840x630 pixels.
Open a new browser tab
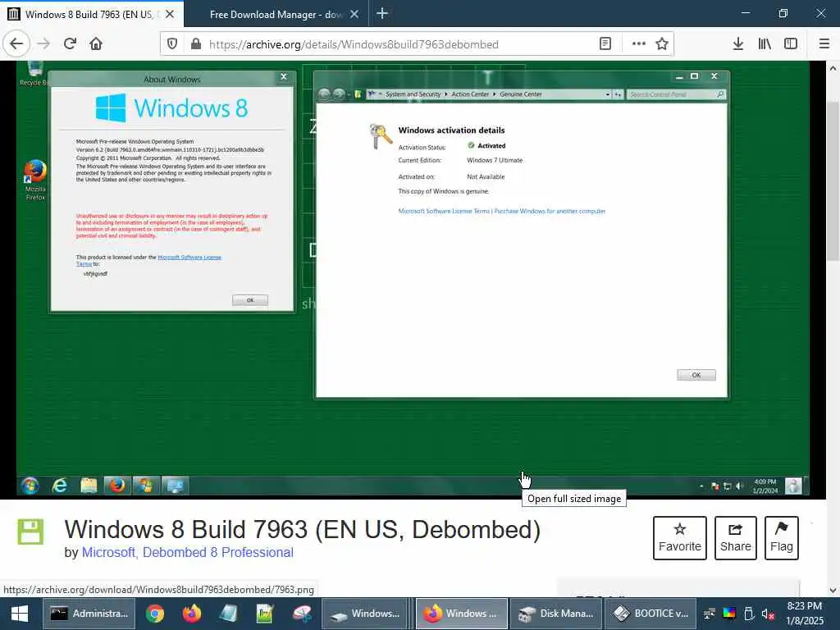(x=382, y=13)
